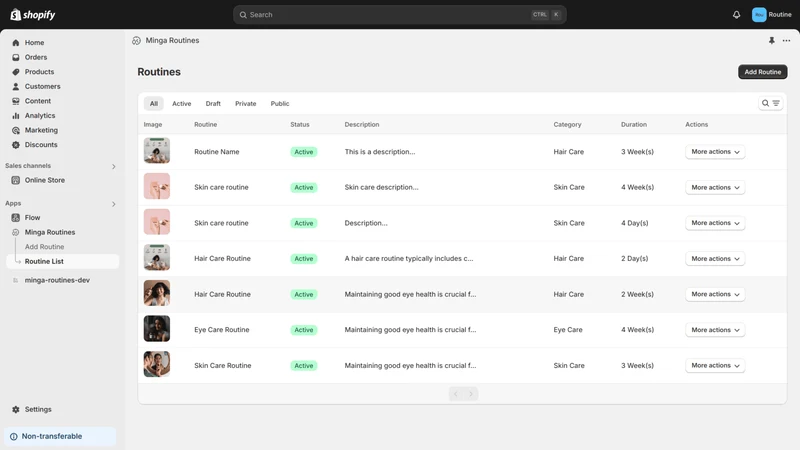Click the Orders icon in sidebar
Screen dimensions: 800x450
[x=16, y=57]
